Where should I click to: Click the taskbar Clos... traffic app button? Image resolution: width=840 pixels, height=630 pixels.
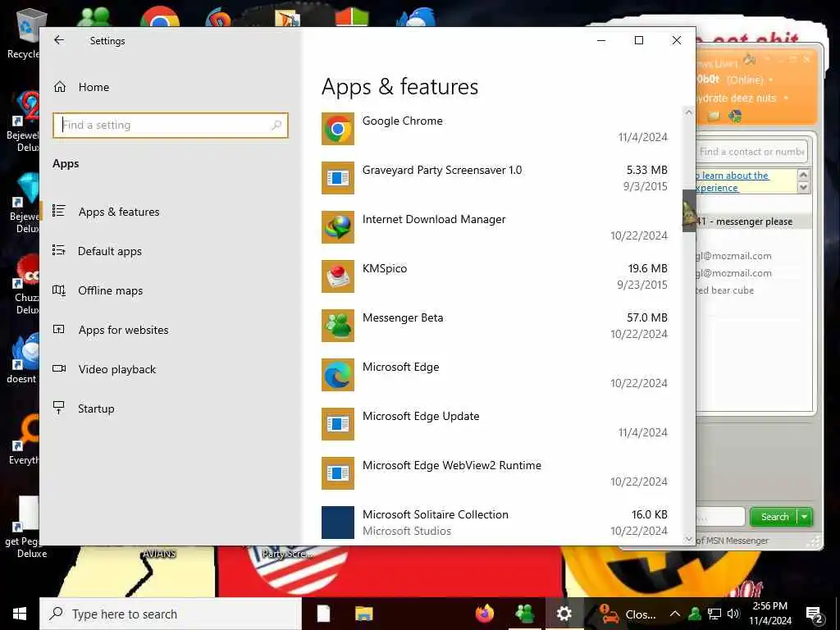[627, 614]
